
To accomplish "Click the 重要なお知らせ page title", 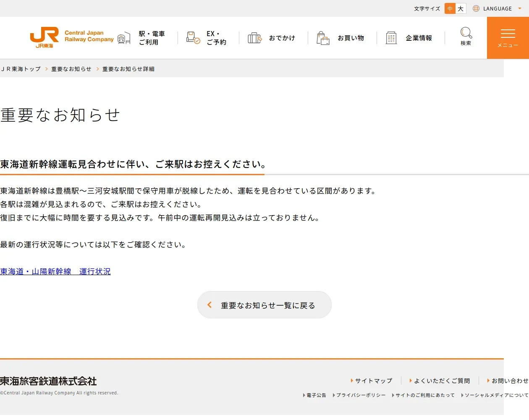I will [x=60, y=115].
